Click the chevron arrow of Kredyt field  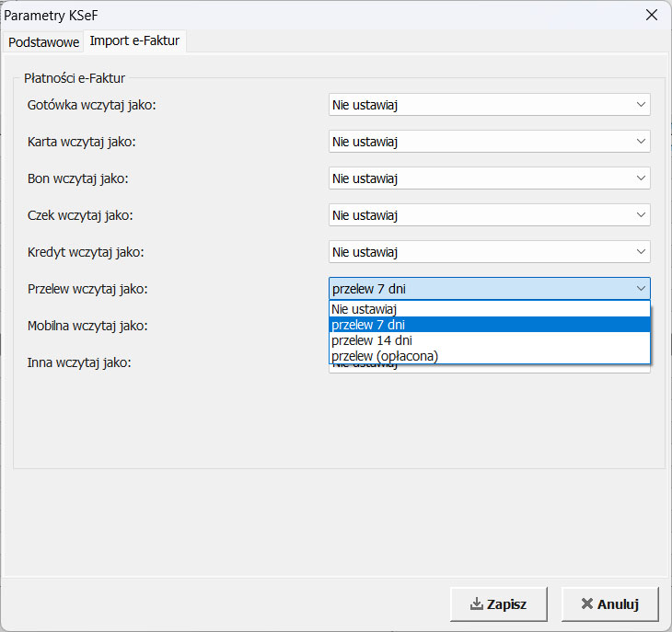(641, 252)
